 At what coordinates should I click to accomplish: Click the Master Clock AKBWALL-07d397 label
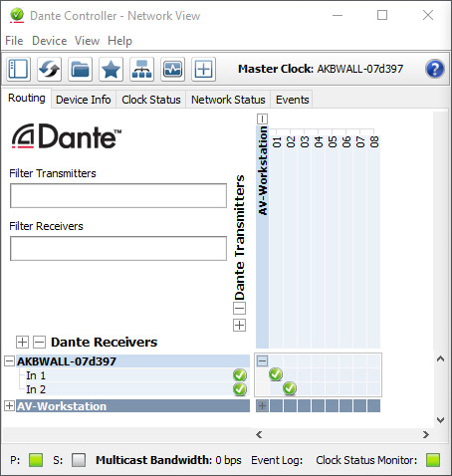321,69
